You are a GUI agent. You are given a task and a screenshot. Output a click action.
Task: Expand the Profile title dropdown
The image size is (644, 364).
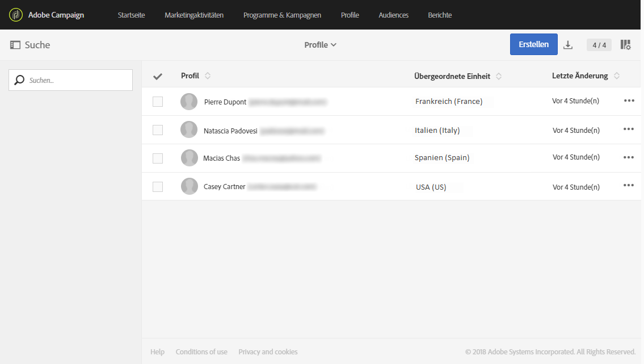coord(321,45)
